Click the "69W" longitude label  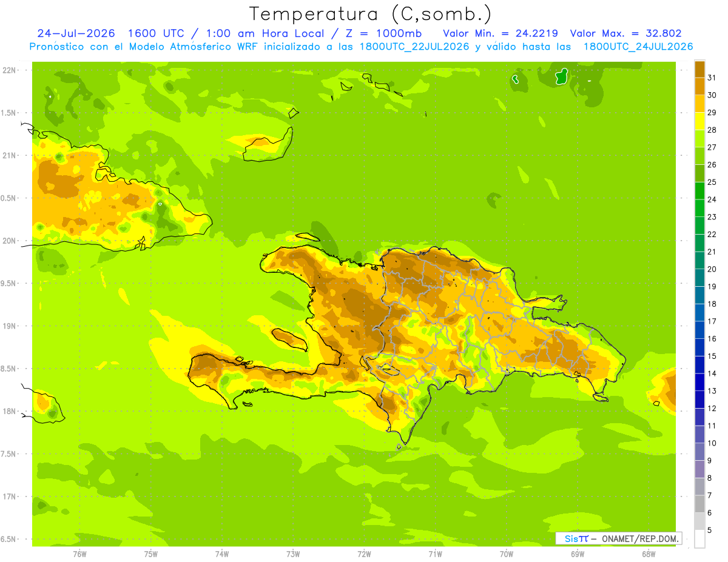tap(578, 554)
